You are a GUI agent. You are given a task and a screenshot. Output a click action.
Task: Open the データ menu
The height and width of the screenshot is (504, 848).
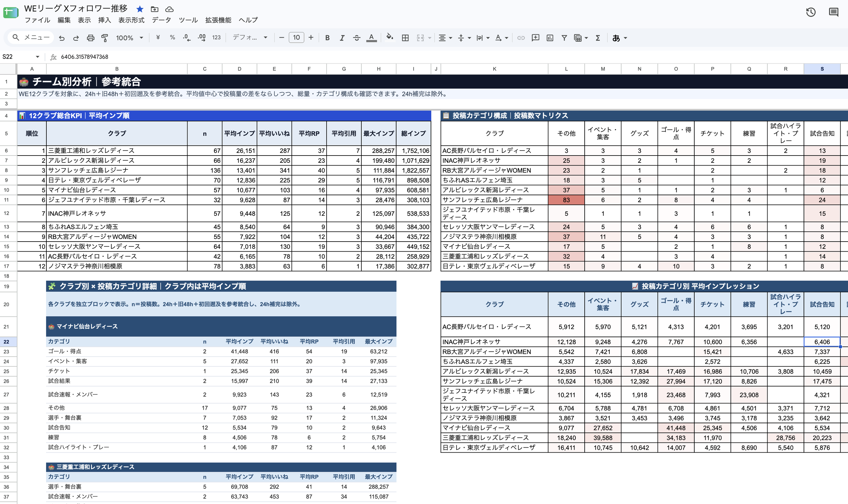161,20
